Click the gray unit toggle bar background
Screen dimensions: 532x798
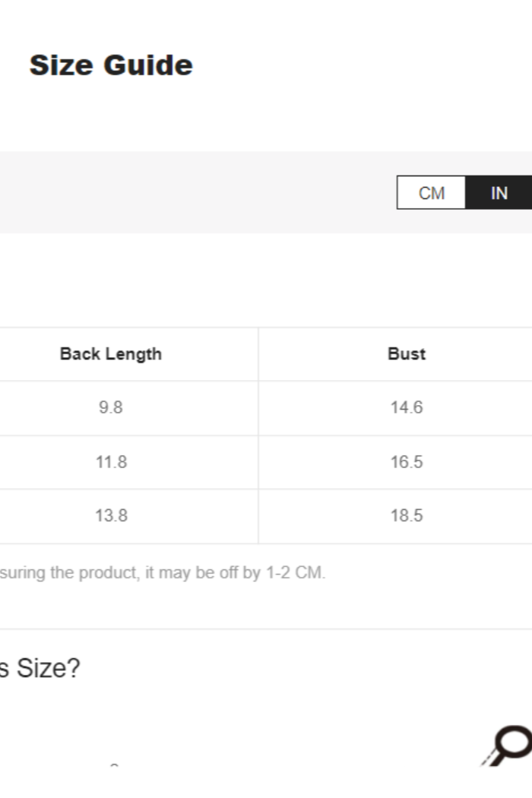[190, 193]
